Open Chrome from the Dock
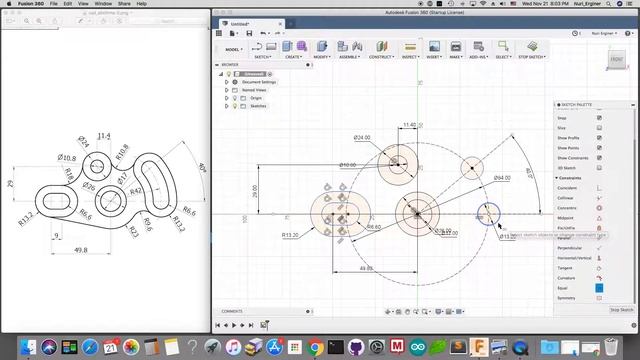 click(x=315, y=348)
